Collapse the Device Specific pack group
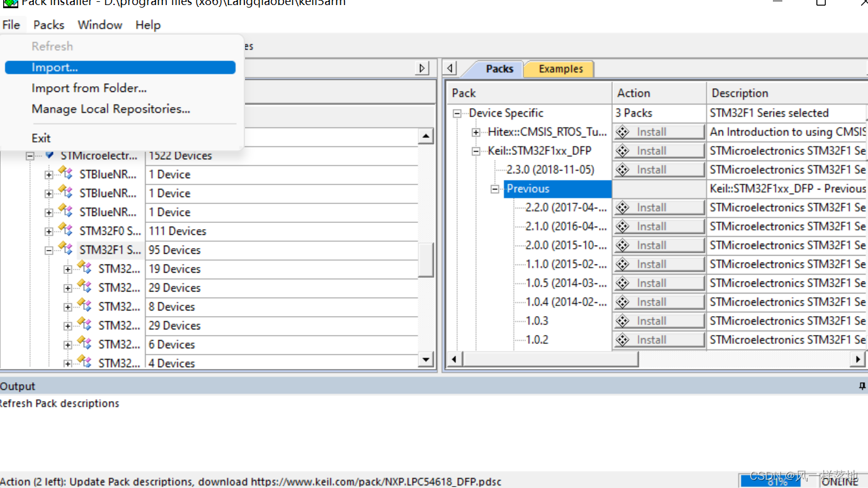 pyautogui.click(x=457, y=113)
